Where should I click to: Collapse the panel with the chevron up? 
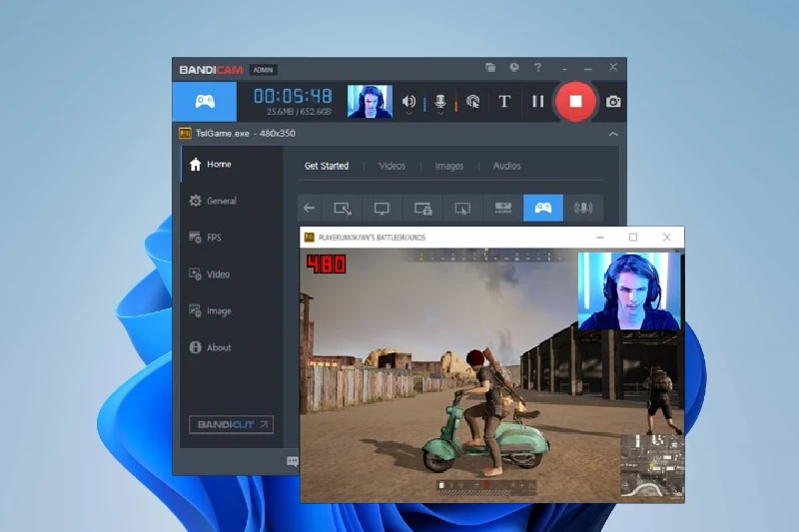(613, 134)
